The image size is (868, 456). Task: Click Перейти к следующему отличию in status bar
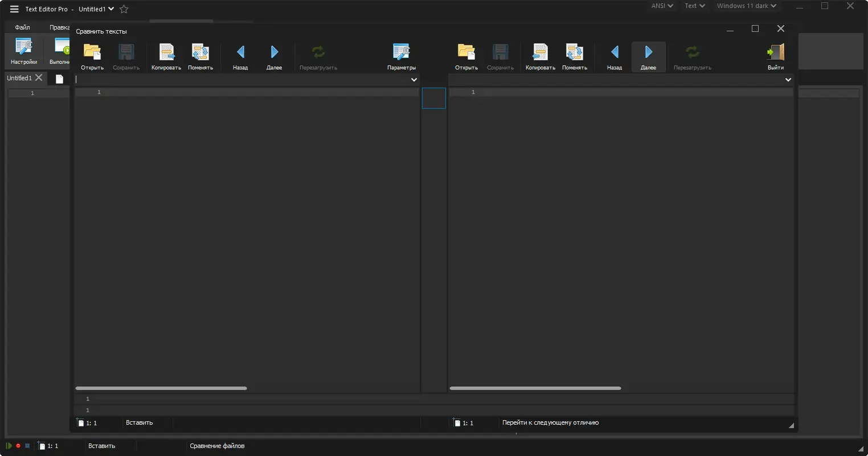pos(551,422)
